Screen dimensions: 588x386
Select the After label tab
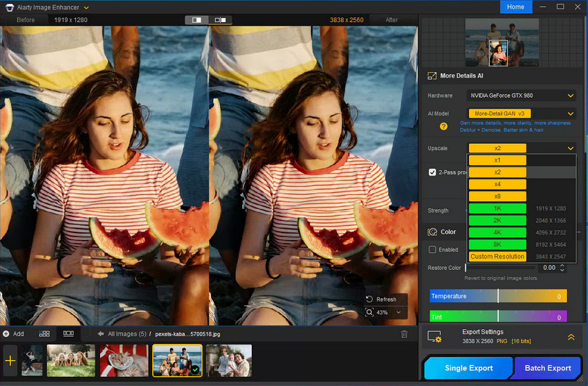392,20
